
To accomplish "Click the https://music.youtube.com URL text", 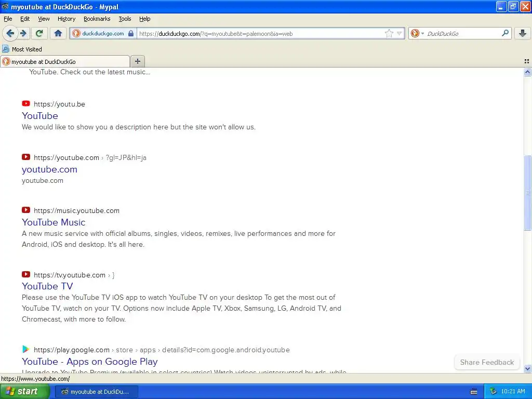I will coord(77,211).
